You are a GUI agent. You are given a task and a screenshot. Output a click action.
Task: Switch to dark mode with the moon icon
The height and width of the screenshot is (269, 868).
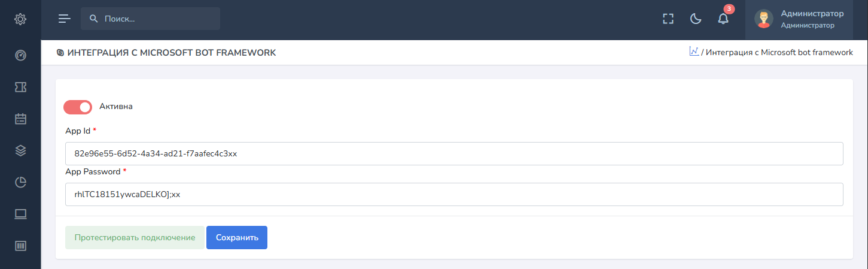tap(696, 19)
